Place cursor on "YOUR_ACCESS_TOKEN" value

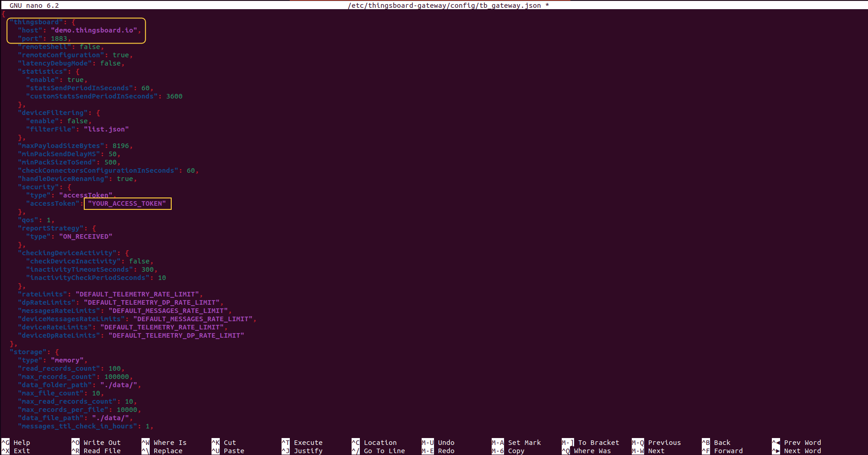[x=127, y=203]
